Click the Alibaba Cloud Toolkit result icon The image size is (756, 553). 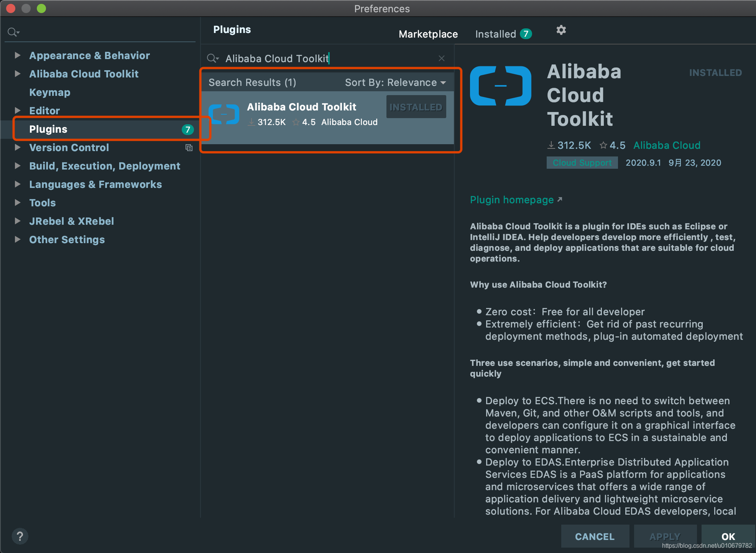[x=224, y=114]
